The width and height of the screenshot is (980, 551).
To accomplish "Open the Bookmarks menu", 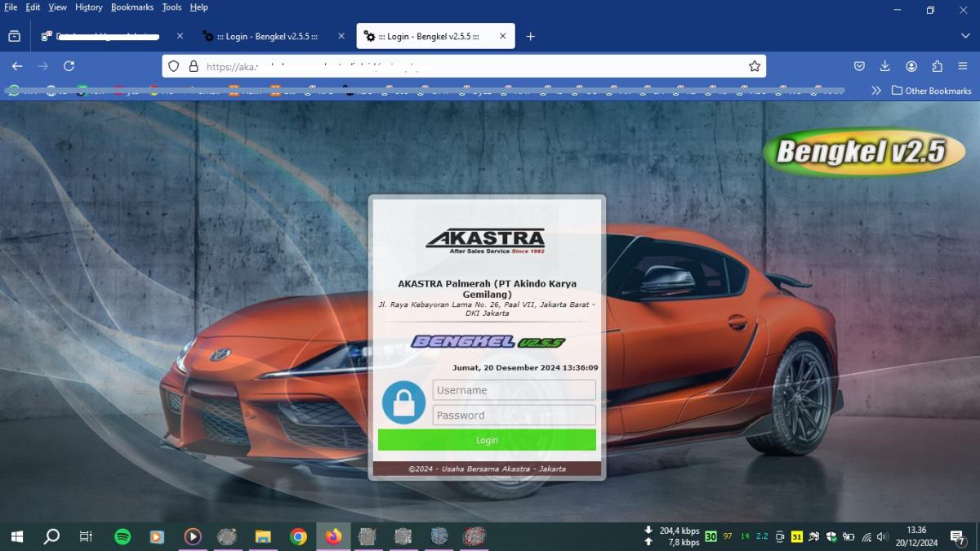I will click(131, 7).
